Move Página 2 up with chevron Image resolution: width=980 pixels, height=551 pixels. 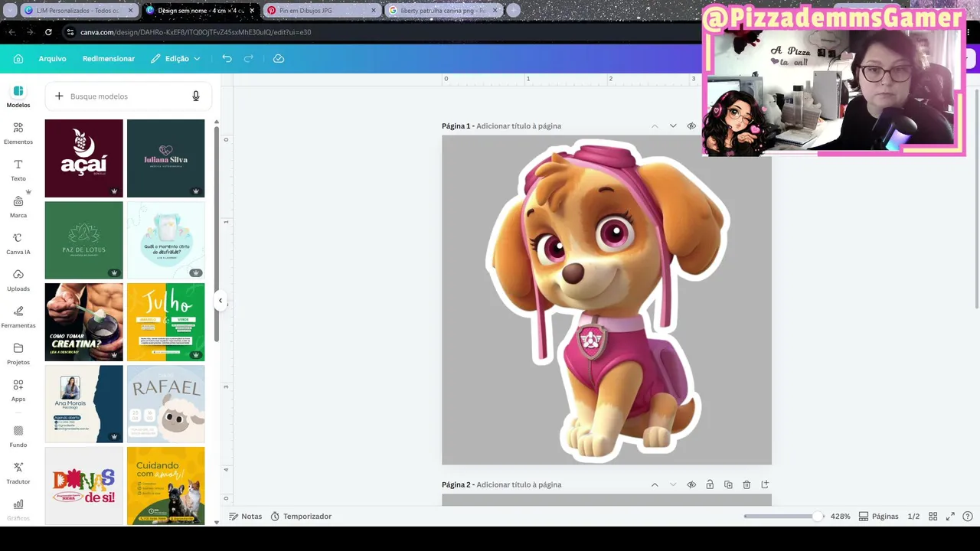pyautogui.click(x=655, y=485)
